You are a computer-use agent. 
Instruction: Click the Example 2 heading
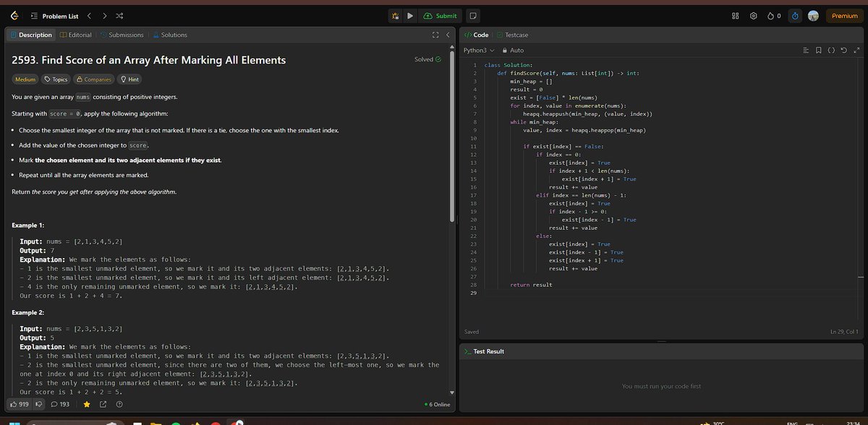tap(28, 312)
